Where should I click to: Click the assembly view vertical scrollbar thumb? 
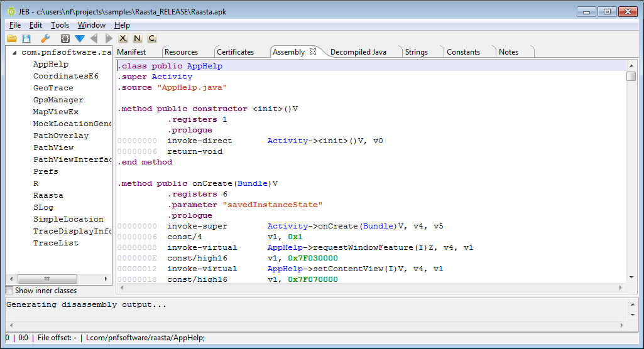tap(631, 77)
